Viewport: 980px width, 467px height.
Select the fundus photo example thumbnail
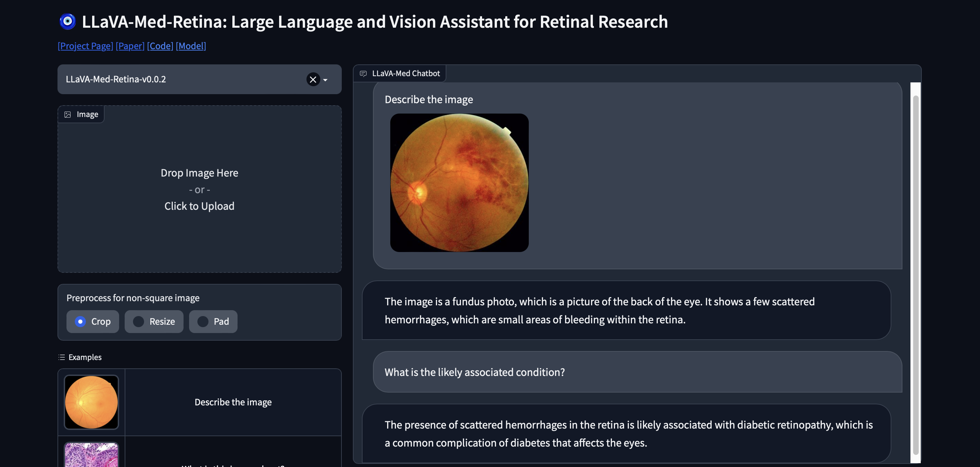[x=91, y=402]
